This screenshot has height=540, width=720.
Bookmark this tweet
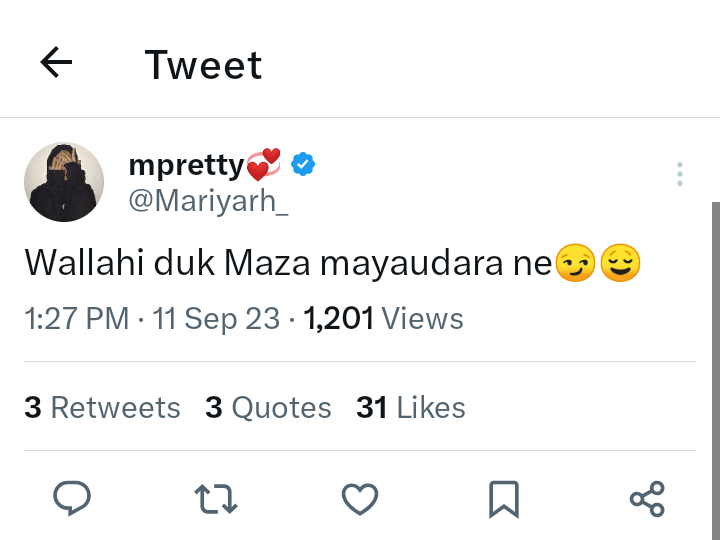(503, 497)
